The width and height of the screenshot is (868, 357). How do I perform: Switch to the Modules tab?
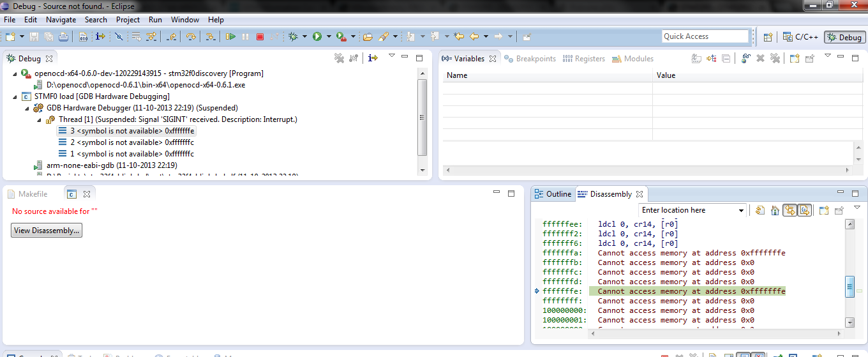coord(632,59)
